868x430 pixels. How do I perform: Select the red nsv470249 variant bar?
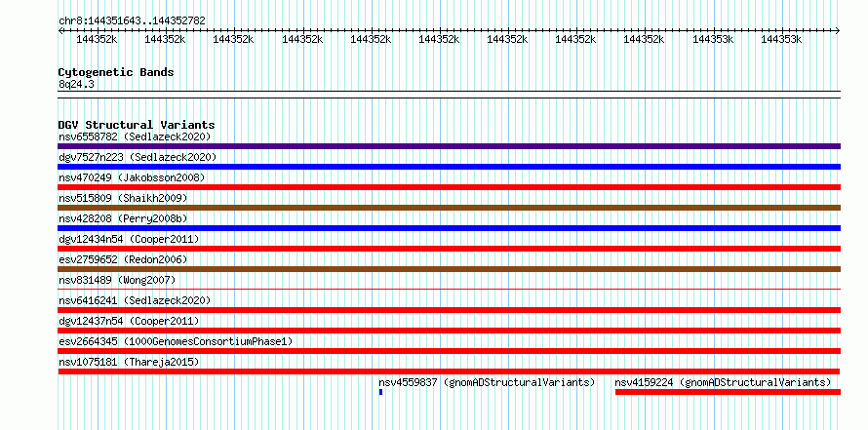[449, 187]
